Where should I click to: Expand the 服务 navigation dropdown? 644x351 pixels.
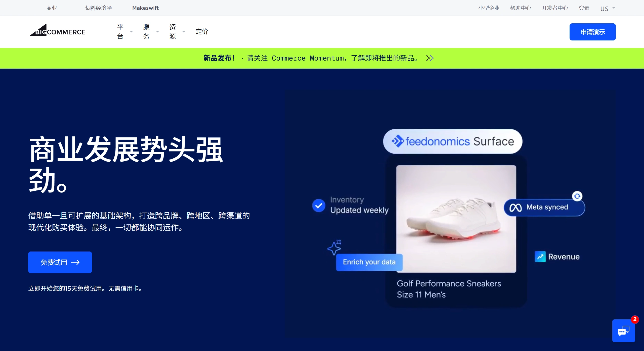pos(151,32)
